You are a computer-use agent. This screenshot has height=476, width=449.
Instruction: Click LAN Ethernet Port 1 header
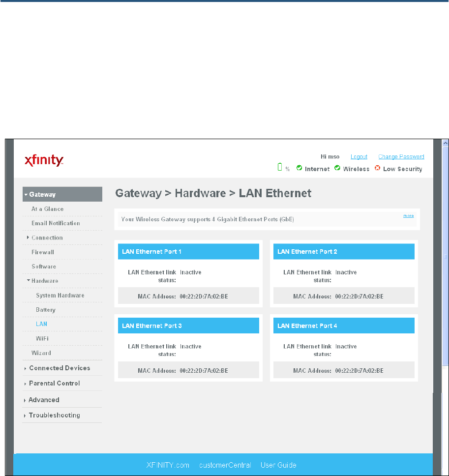pyautogui.click(x=188, y=251)
